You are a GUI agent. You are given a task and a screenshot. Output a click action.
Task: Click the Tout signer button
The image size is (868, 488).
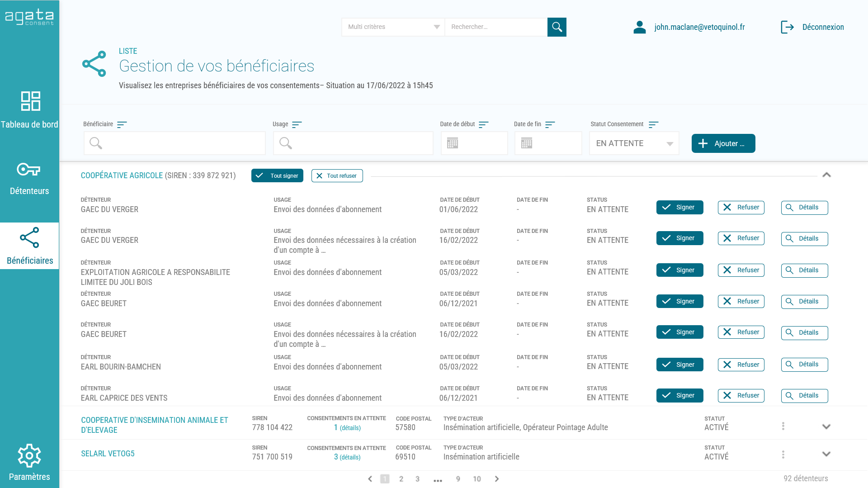(277, 176)
